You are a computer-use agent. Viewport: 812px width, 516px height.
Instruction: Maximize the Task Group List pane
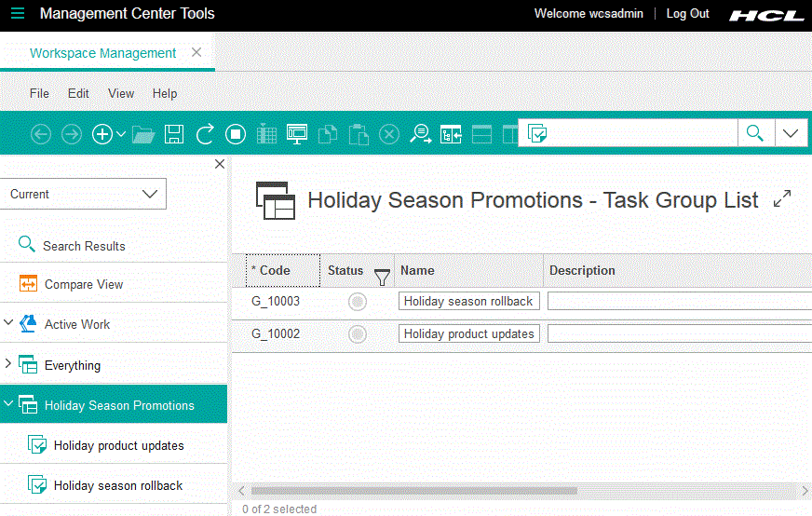(x=782, y=197)
